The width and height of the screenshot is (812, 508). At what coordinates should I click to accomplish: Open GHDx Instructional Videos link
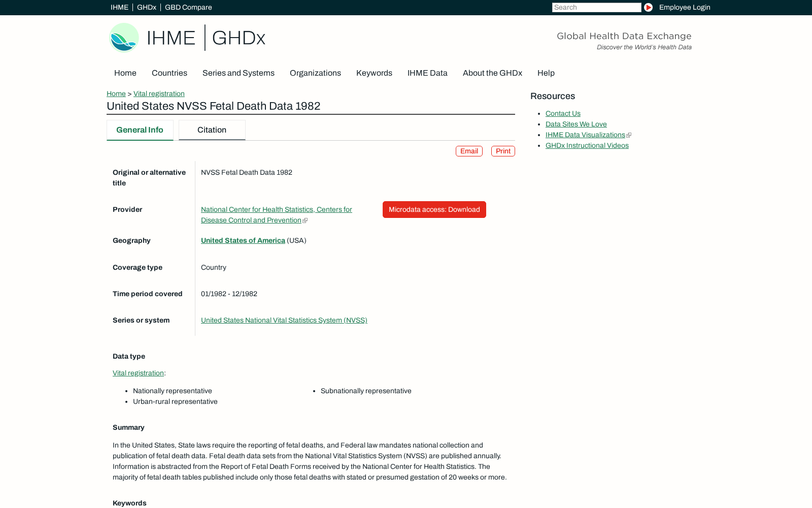[587, 146]
